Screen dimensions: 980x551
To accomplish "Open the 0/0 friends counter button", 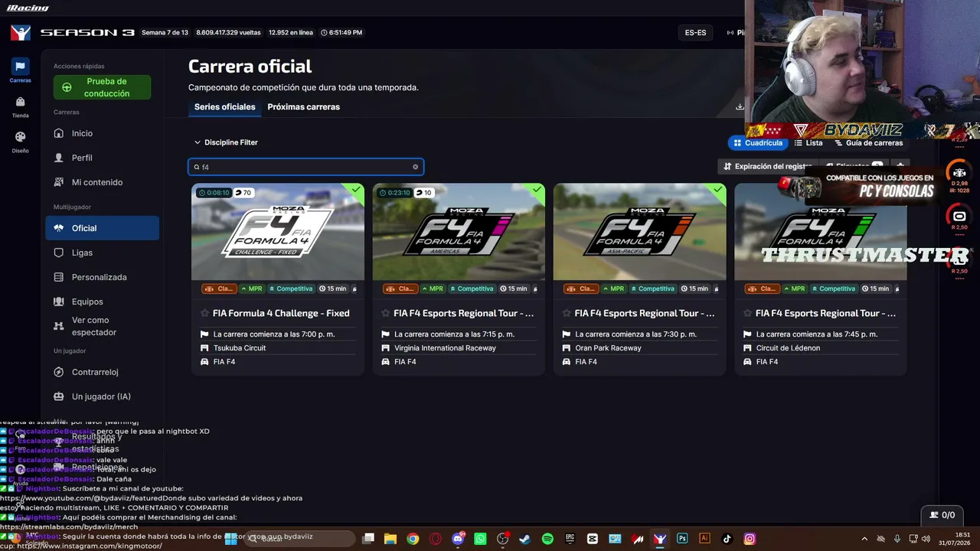I will click(x=942, y=515).
